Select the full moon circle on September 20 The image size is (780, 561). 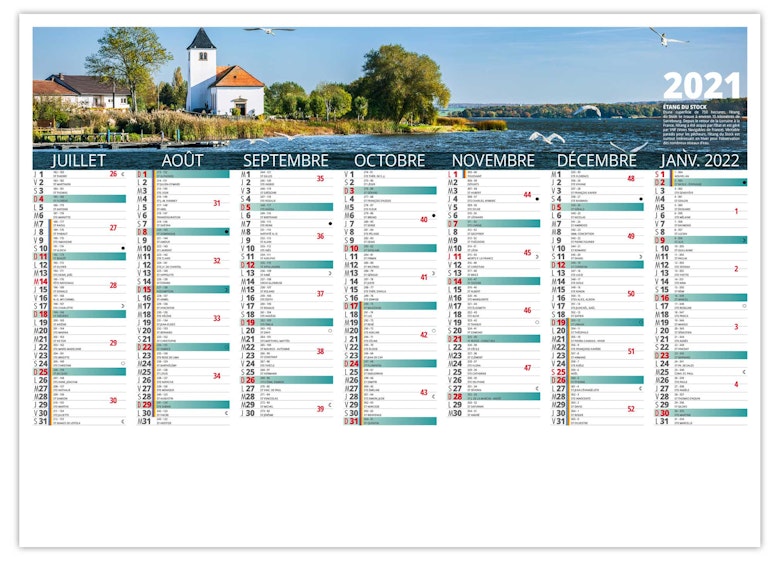pyautogui.click(x=330, y=330)
